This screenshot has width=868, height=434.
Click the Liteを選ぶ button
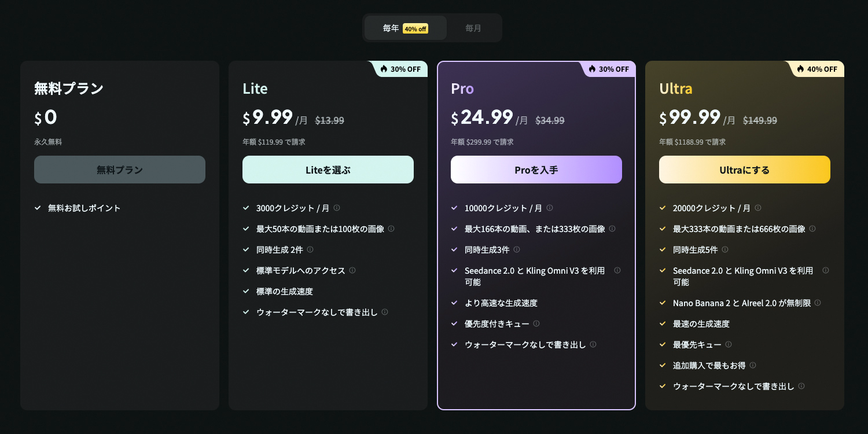(x=328, y=170)
